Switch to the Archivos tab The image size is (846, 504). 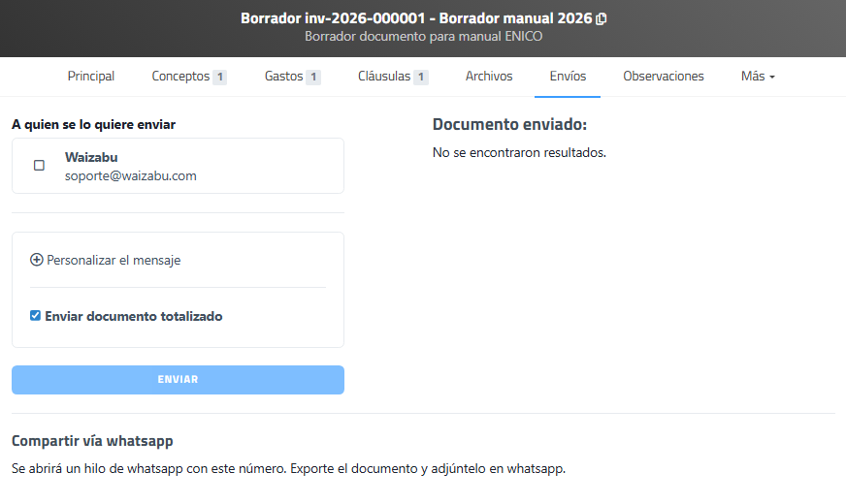pos(489,77)
